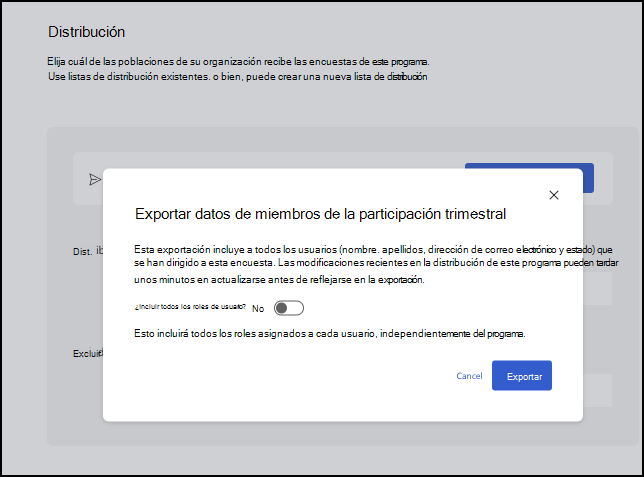644x477 pixels.
Task: Click the '¿Incluir todos los roles de usuario?' label
Action: click(190, 307)
